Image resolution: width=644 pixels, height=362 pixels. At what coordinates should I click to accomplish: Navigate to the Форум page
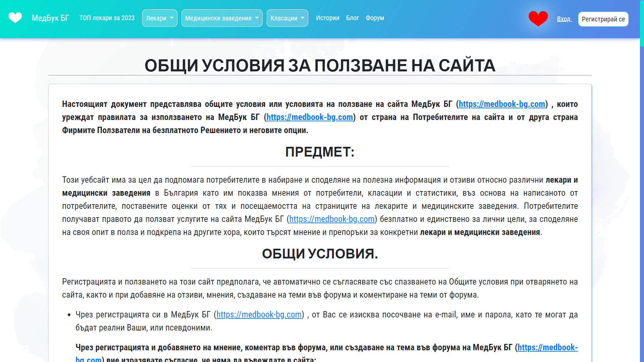pyautogui.click(x=375, y=18)
